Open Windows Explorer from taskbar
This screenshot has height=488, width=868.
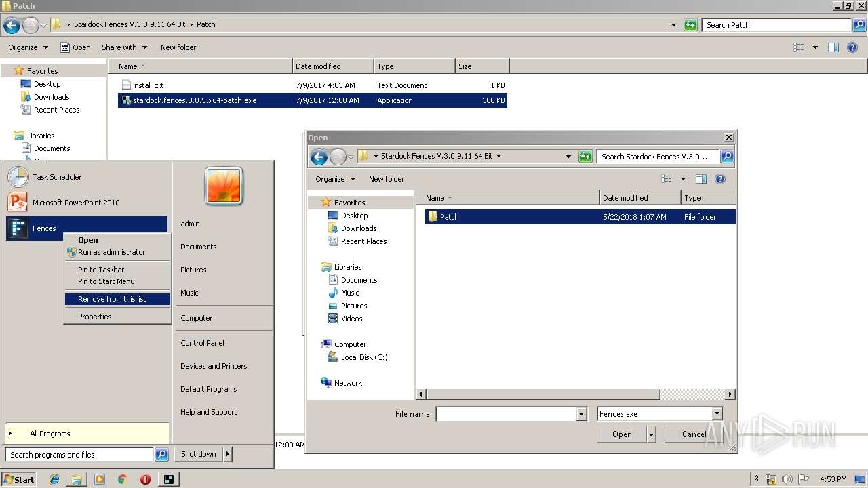pyautogui.click(x=77, y=479)
